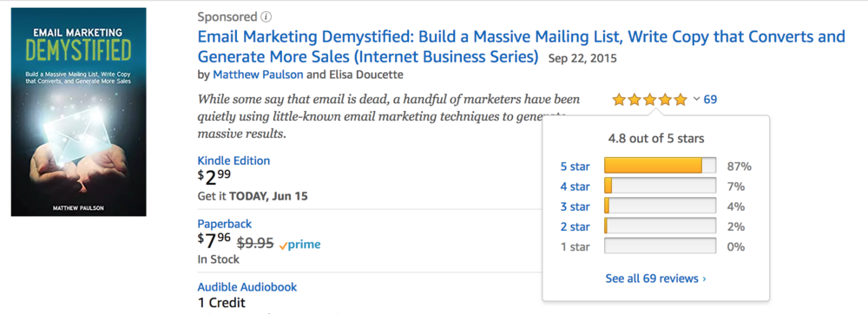The image size is (868, 314).
Task: Open the Email Marketing Demystified title link
Action: [x=522, y=47]
